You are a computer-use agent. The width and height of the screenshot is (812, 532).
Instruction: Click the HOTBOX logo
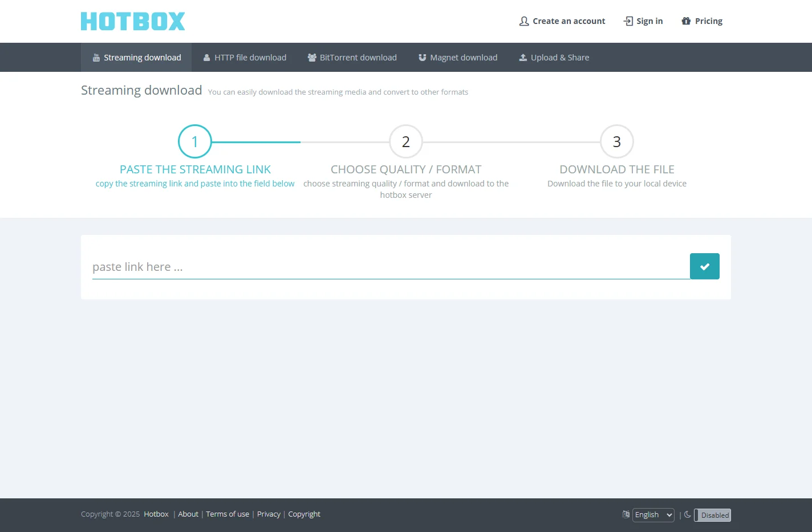click(133, 21)
